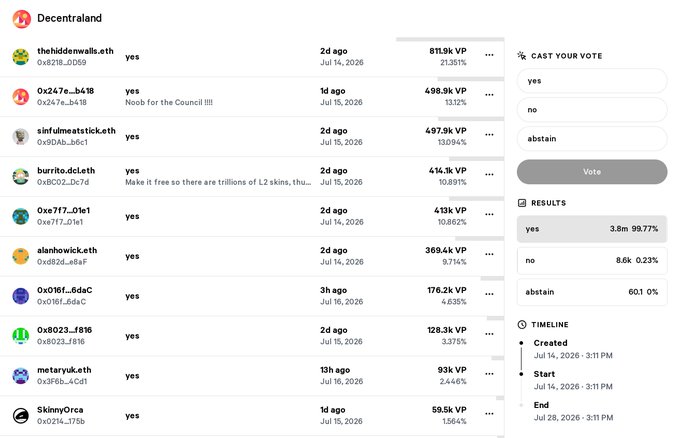680x438 pixels.
Task: Click the '13h ago' timestamp
Action: pyautogui.click(x=335, y=370)
